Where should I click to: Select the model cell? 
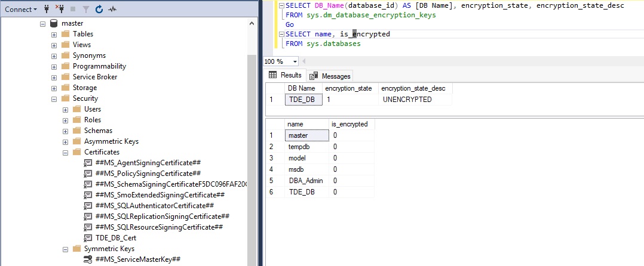point(307,158)
